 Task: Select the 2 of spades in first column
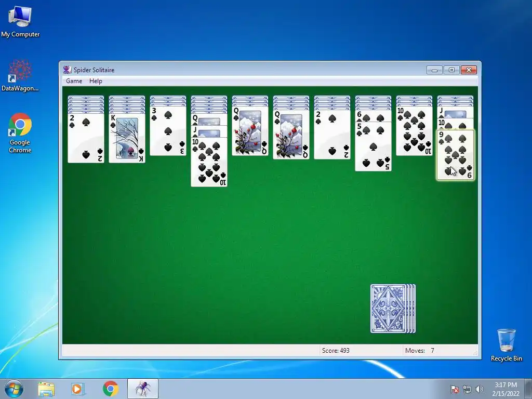pos(86,138)
